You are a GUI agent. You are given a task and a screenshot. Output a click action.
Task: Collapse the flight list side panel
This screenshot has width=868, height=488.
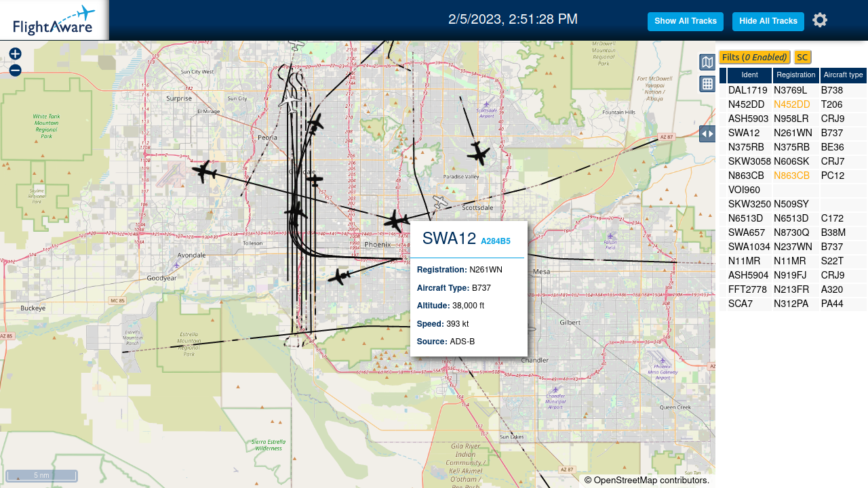707,134
